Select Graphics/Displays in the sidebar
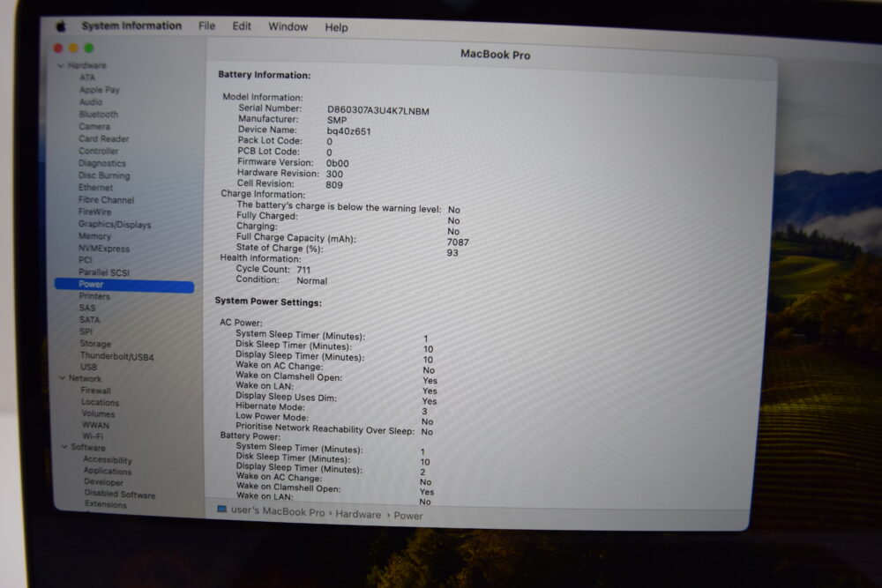 (x=115, y=224)
